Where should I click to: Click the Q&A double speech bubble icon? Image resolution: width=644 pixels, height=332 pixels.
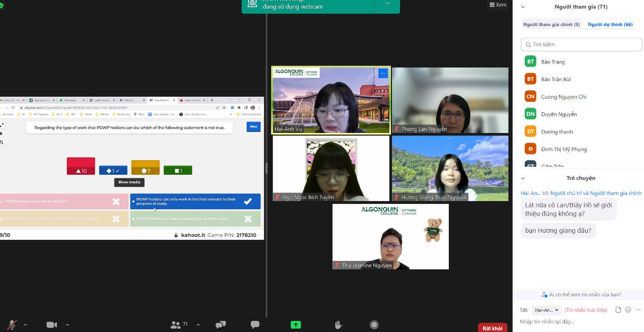pyautogui.click(x=220, y=325)
